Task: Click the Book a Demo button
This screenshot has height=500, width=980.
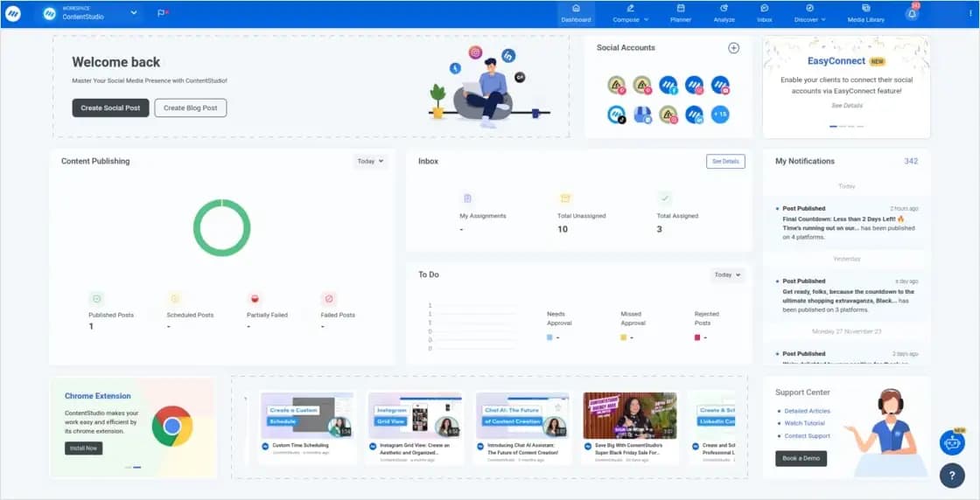Action: click(801, 458)
